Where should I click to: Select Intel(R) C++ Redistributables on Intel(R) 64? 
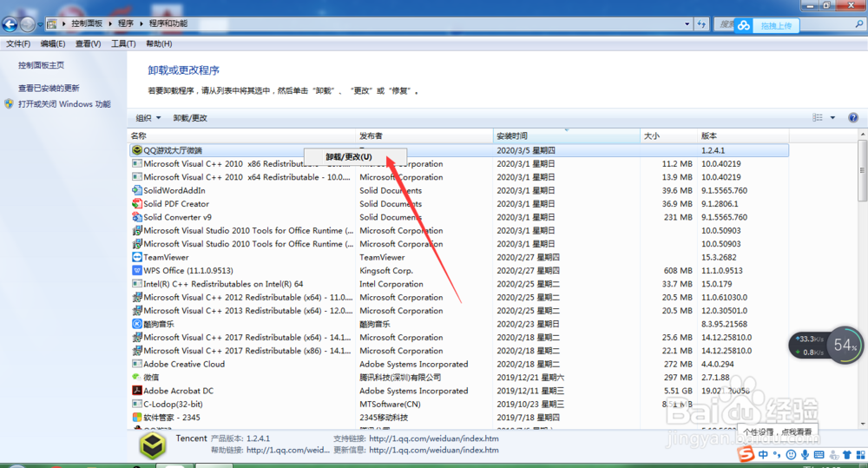[x=223, y=284]
